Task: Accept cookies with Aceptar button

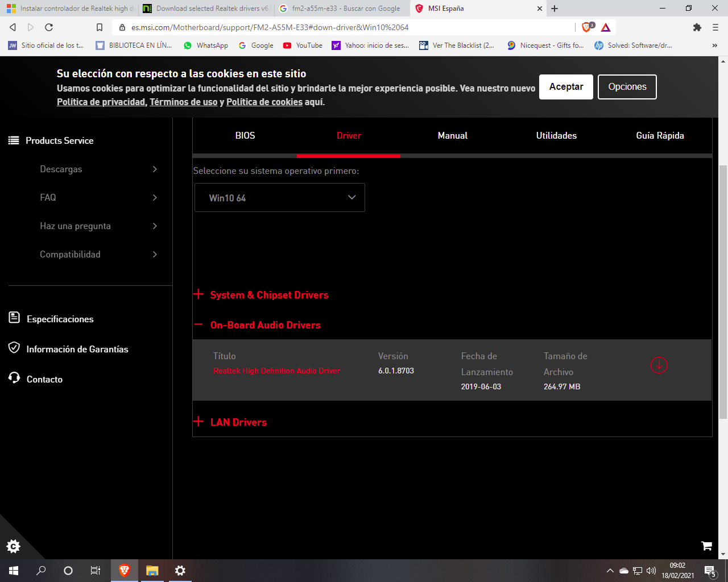Action: (x=566, y=87)
